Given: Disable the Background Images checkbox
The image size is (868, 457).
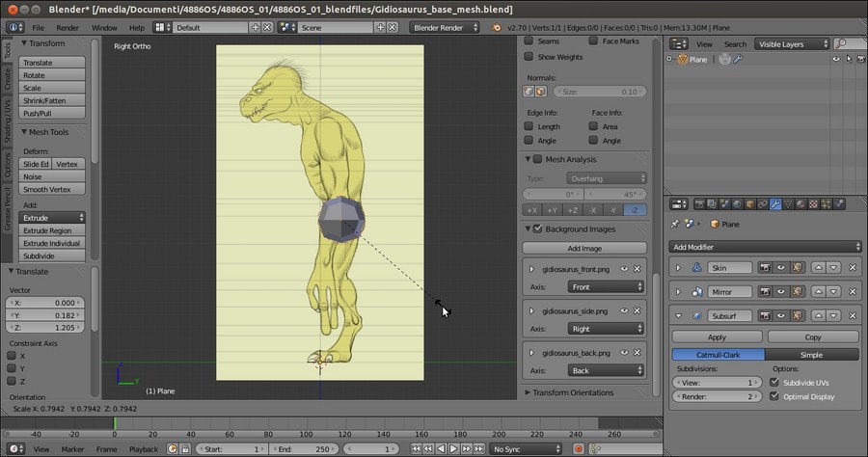Looking at the screenshot, I should click(x=537, y=228).
